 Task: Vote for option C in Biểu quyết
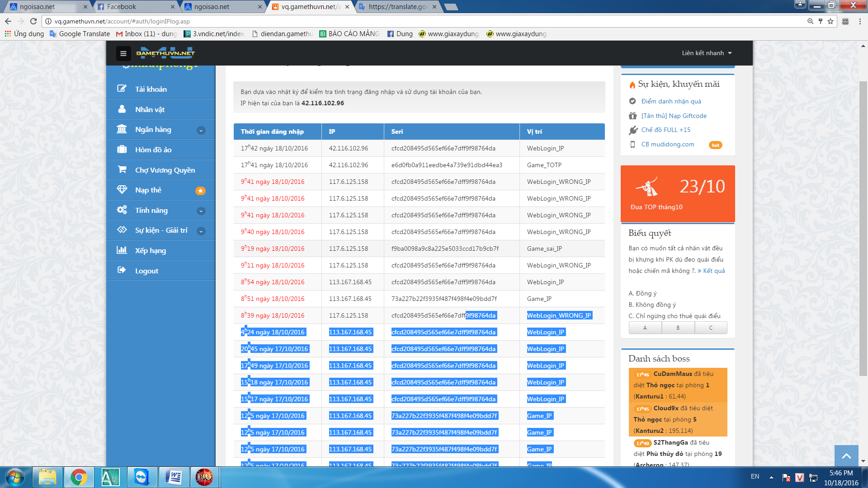tap(711, 328)
